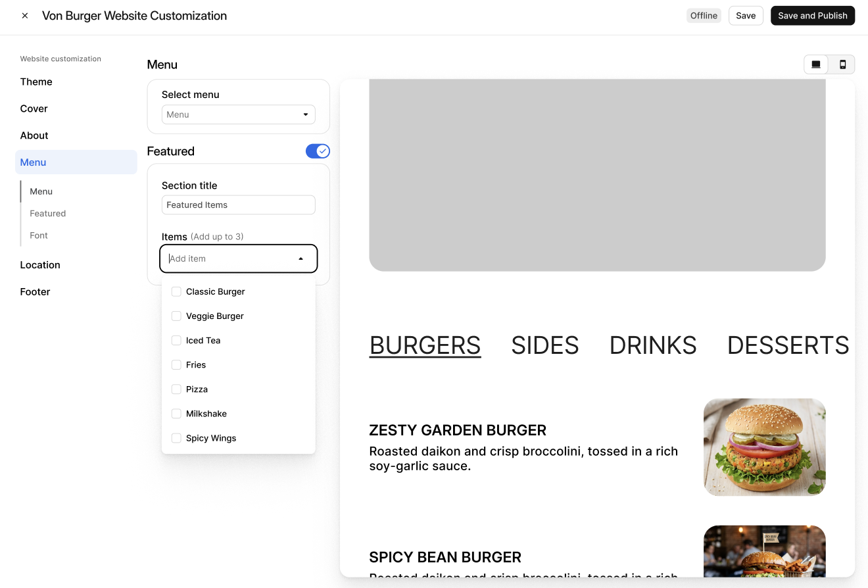Edit the Section title input field
Image resolution: width=868 pixels, height=588 pixels.
[238, 205]
